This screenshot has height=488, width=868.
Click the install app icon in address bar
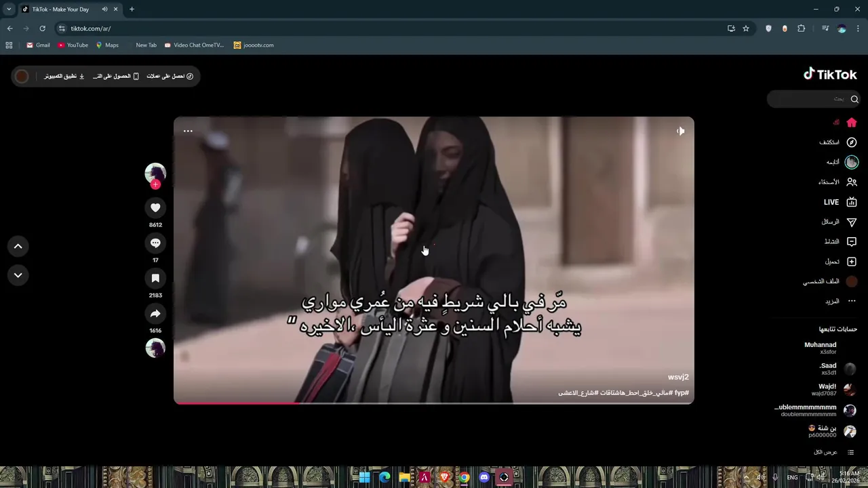point(731,28)
